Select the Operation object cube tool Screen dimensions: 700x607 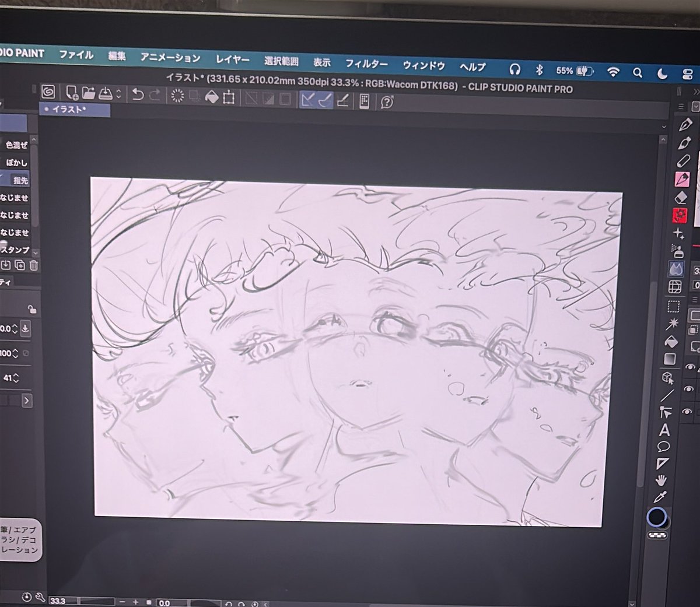point(668,378)
